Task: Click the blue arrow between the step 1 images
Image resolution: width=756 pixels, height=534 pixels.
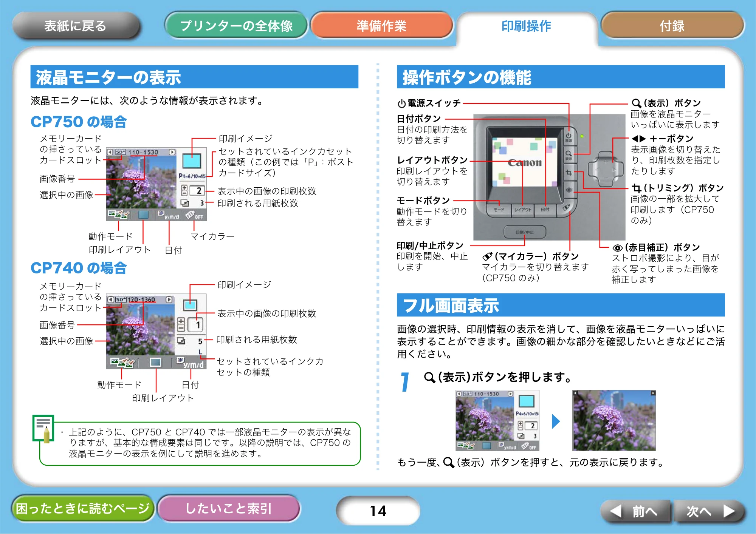Action: [556, 421]
